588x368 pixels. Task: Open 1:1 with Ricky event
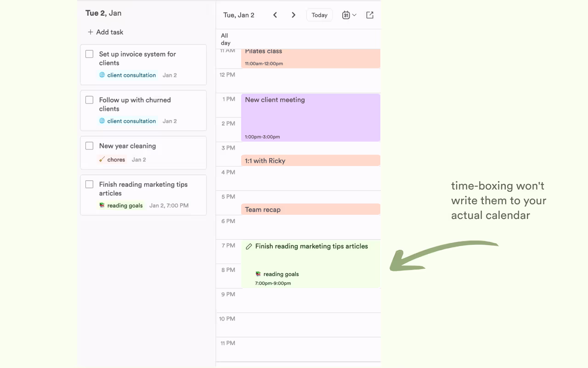[x=311, y=161]
